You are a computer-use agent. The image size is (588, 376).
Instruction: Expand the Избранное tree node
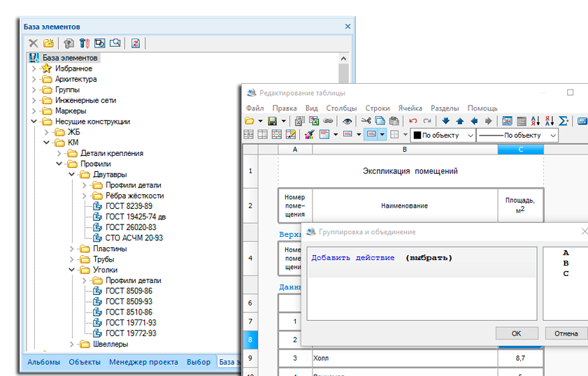[x=34, y=68]
